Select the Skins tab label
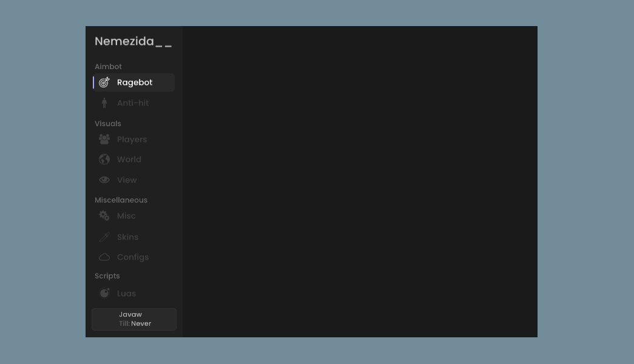 [x=128, y=237]
